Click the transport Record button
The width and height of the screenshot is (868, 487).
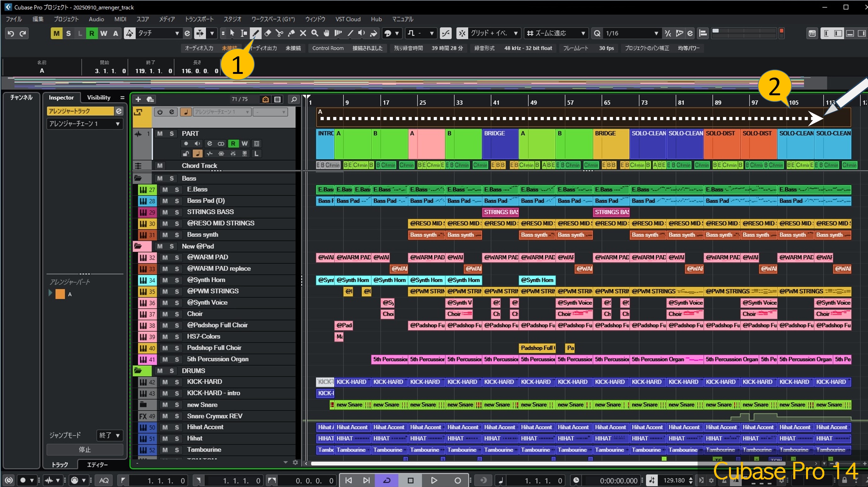click(457, 480)
